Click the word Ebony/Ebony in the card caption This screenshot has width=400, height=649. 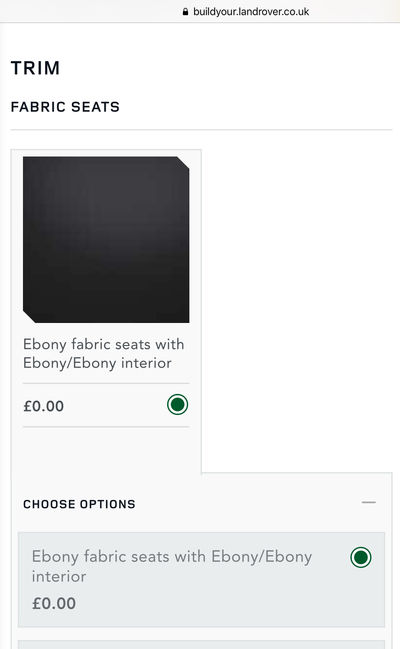[x=70, y=363]
